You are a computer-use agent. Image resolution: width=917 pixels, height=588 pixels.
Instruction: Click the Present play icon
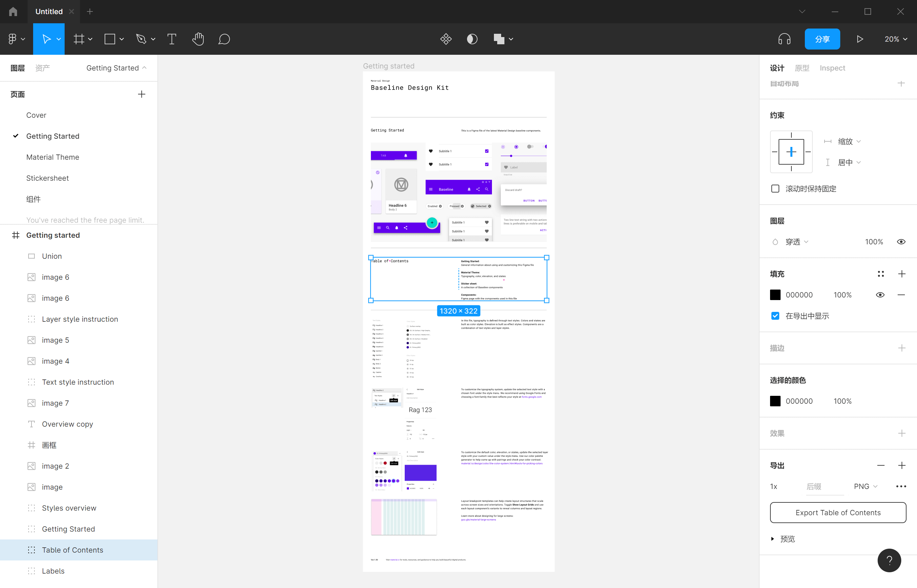[860, 39]
